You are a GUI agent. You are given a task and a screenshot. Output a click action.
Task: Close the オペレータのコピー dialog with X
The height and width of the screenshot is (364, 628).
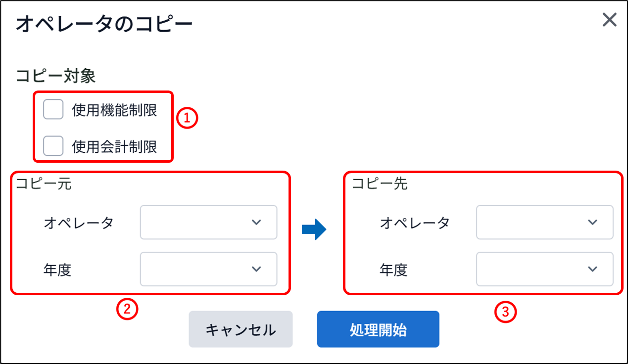tap(609, 20)
